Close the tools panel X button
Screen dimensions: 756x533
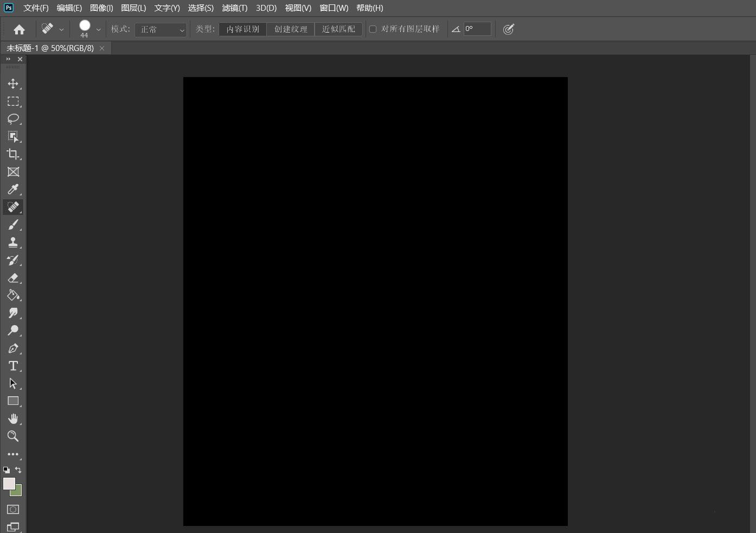click(20, 59)
